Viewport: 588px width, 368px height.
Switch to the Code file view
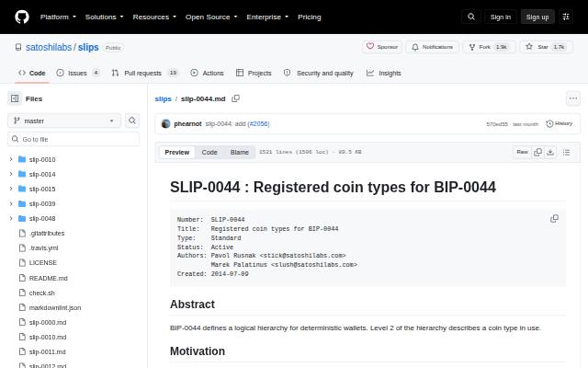point(209,152)
